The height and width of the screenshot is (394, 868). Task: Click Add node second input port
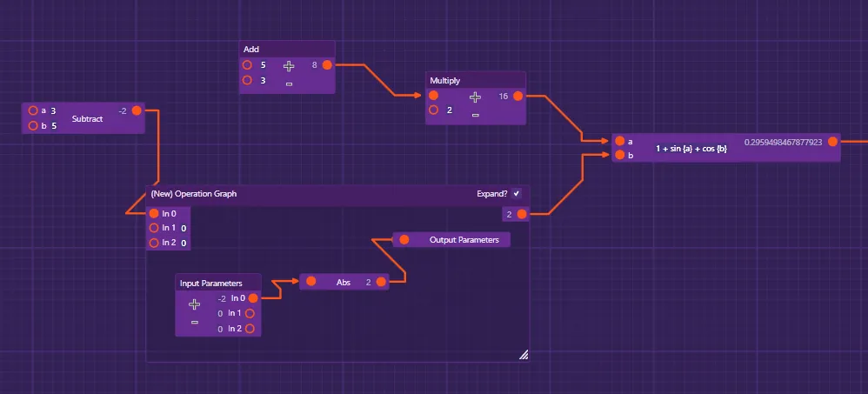pyautogui.click(x=248, y=80)
